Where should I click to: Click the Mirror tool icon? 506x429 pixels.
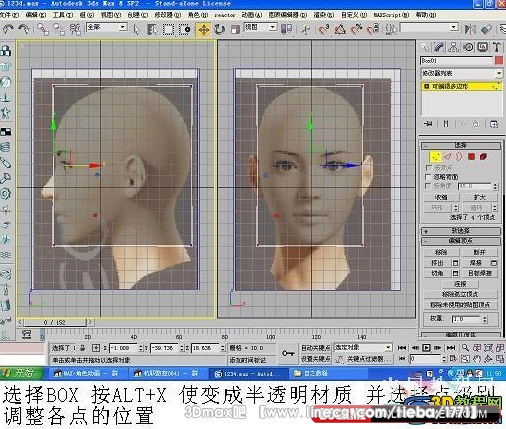coord(470,29)
